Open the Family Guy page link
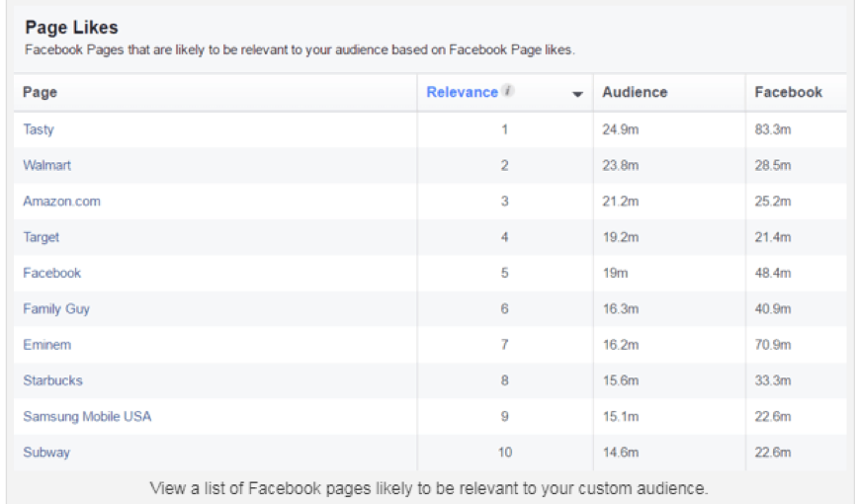Image resolution: width=855 pixels, height=504 pixels. [x=56, y=308]
